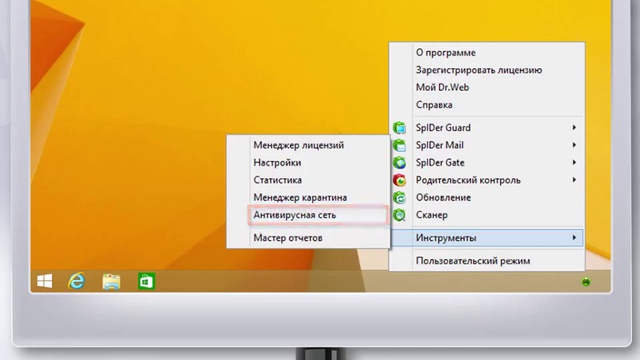
Task: Open Статистика in the submenu
Action: click(278, 180)
